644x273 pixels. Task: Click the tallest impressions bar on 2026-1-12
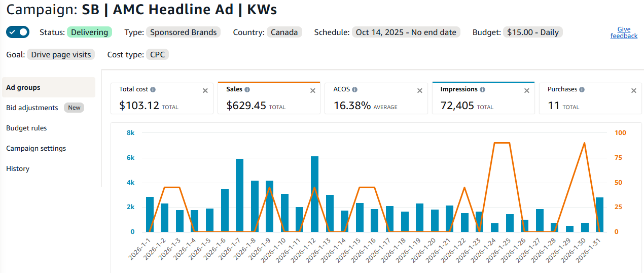point(315,194)
